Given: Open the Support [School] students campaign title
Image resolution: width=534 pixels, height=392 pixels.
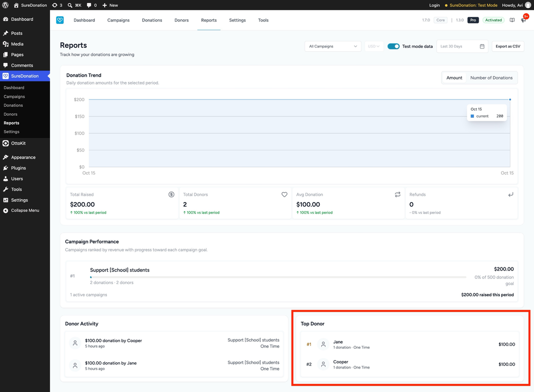Looking at the screenshot, I should [x=119, y=270].
